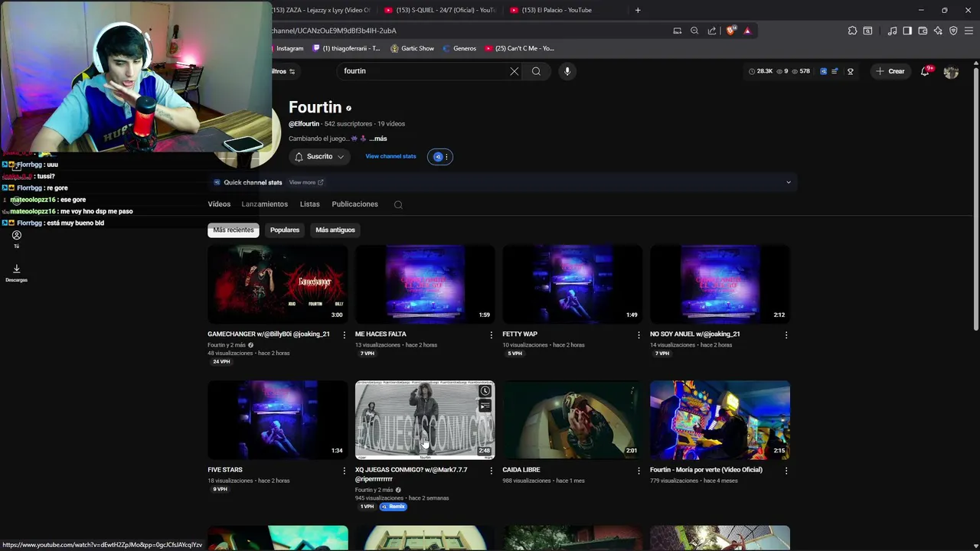The image size is (980, 551).
Task: Click the search magnifier button
Action: click(536, 71)
